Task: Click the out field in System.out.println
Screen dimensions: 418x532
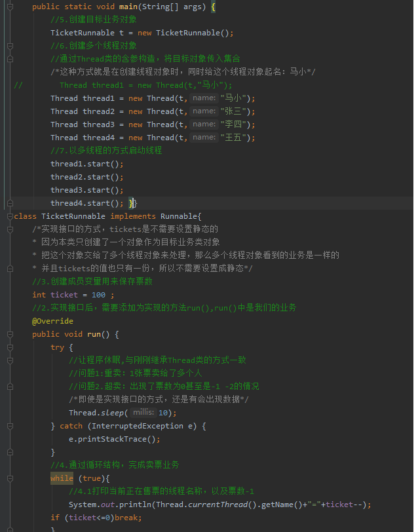Action: pos(107,504)
